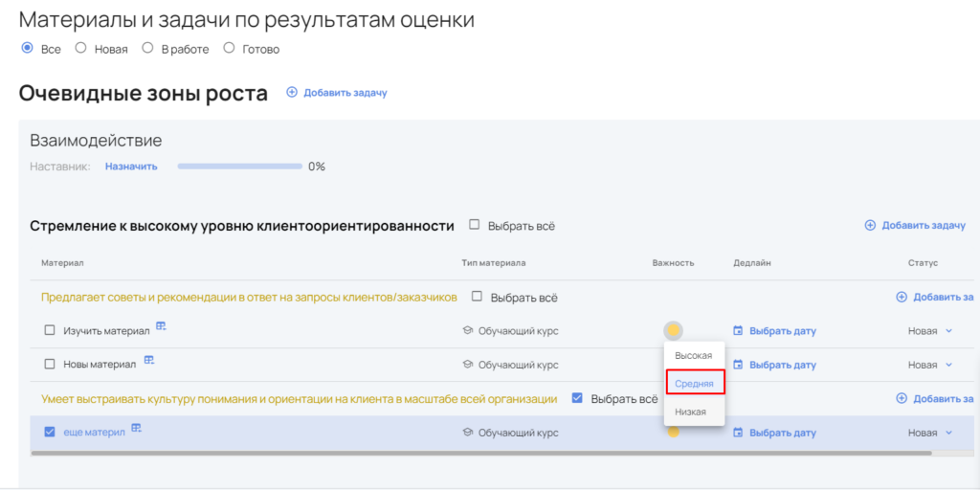
Task: Click the Назначить mentor link
Action: pyautogui.click(x=131, y=167)
